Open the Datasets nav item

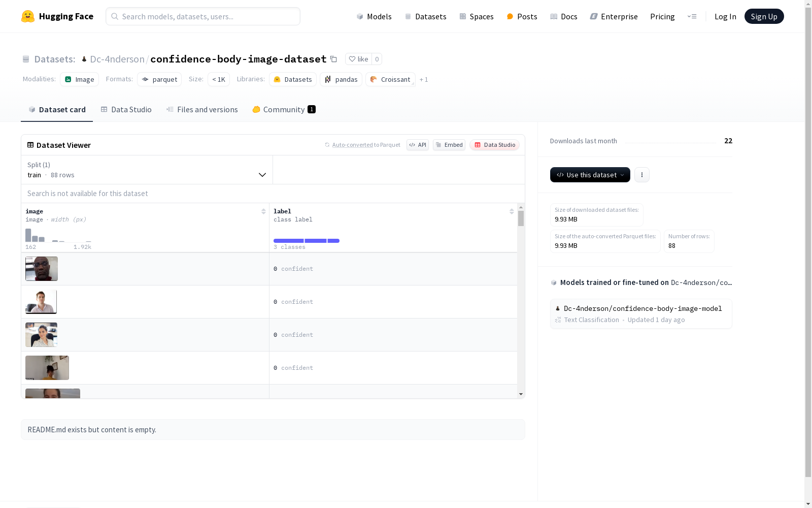click(425, 16)
